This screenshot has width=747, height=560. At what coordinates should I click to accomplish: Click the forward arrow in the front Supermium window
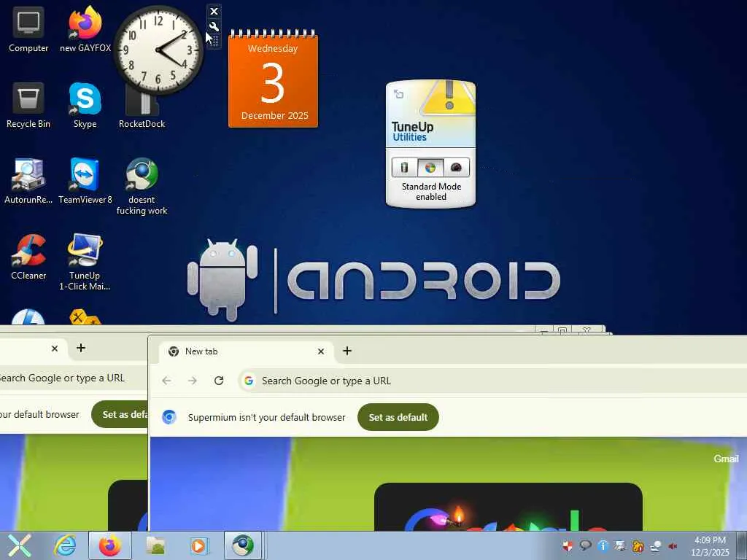coord(193,381)
